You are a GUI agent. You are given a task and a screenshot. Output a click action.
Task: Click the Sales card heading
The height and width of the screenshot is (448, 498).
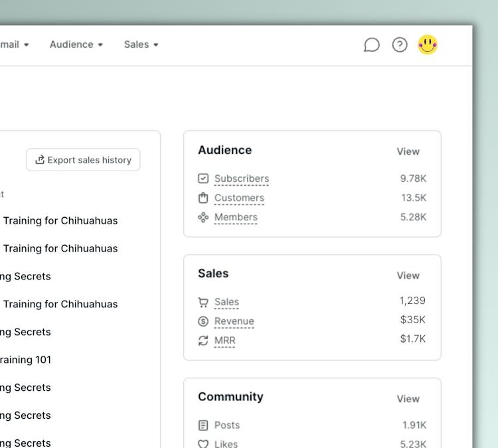click(x=213, y=273)
